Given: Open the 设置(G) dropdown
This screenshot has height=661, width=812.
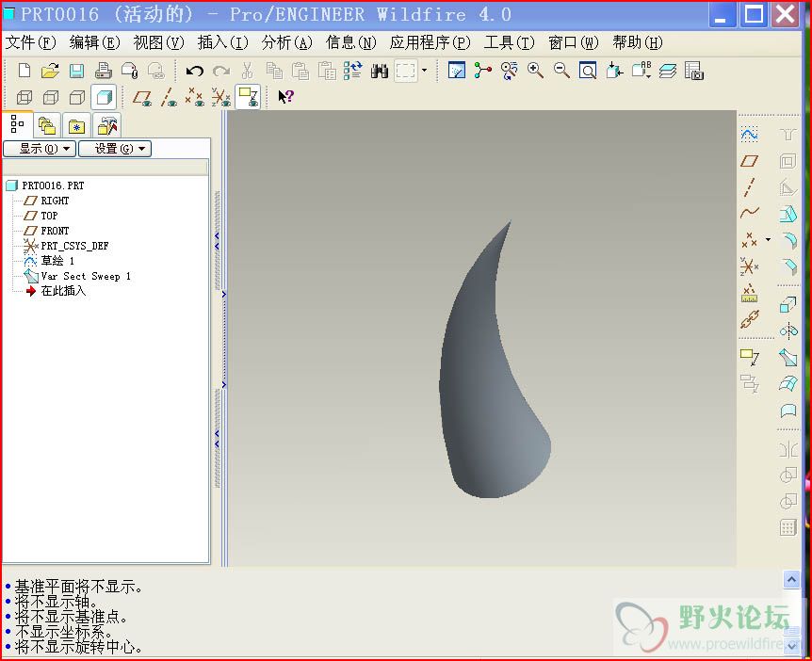Looking at the screenshot, I should [x=114, y=149].
